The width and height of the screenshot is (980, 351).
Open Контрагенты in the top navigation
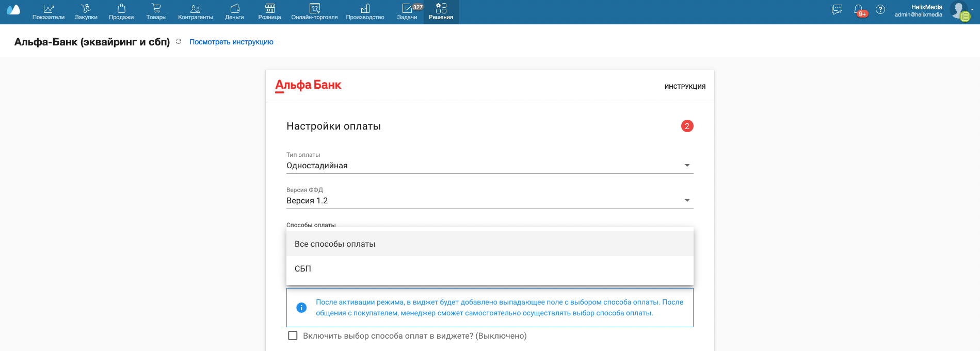click(x=195, y=12)
